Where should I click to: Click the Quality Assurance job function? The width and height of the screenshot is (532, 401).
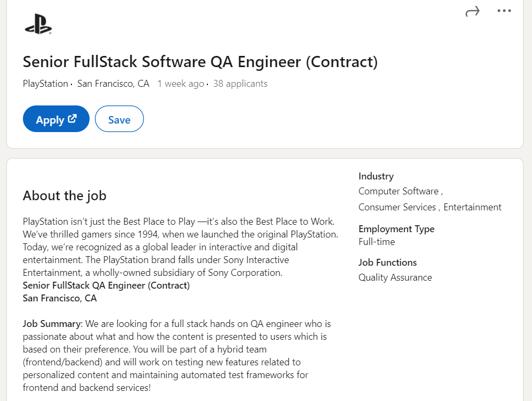click(395, 277)
